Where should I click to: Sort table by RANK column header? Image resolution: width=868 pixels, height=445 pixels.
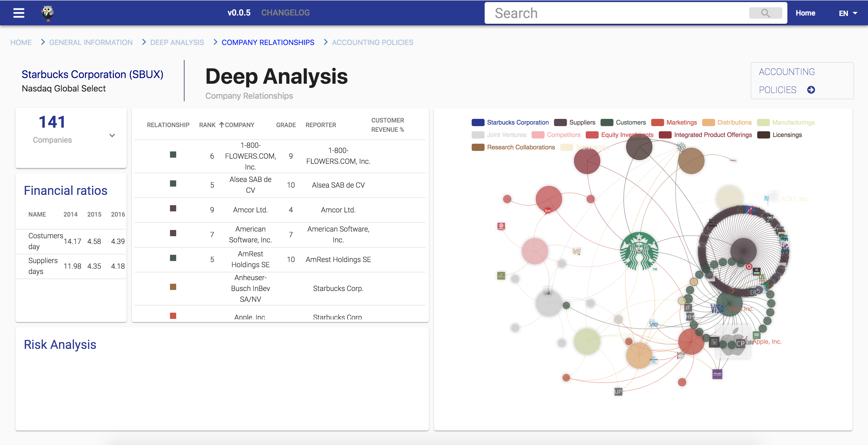[207, 125]
